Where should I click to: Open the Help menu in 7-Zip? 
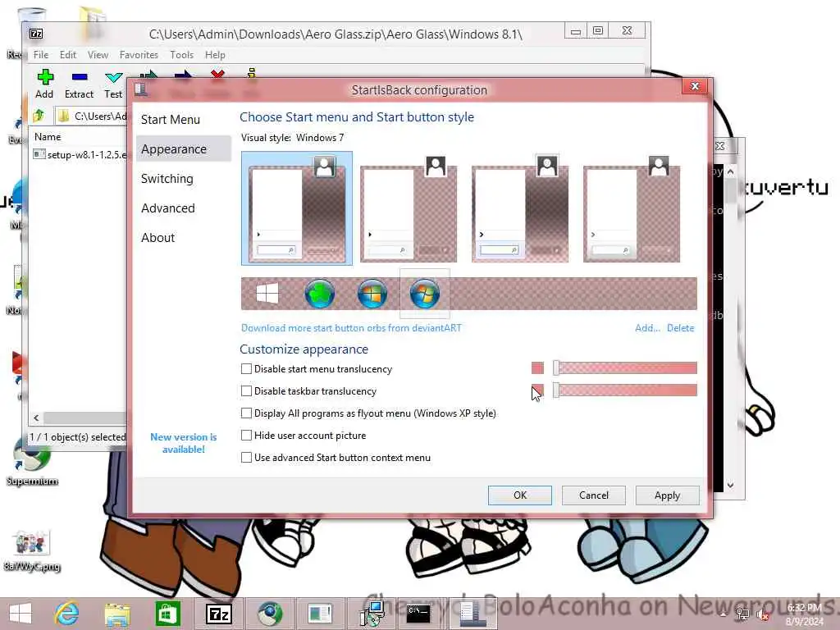pyautogui.click(x=215, y=55)
